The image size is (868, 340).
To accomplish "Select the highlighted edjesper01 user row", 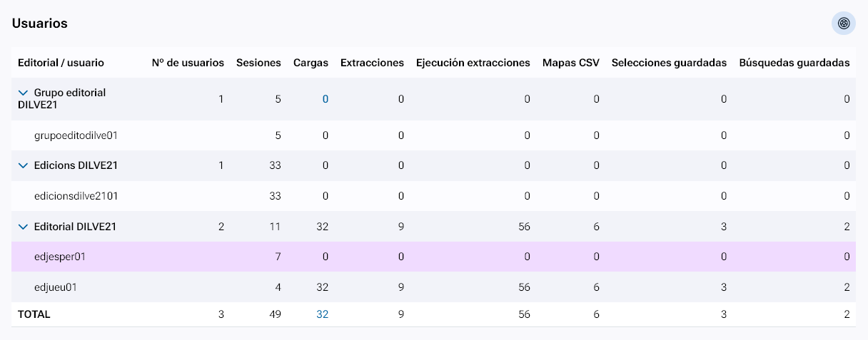I will pyautogui.click(x=60, y=257).
